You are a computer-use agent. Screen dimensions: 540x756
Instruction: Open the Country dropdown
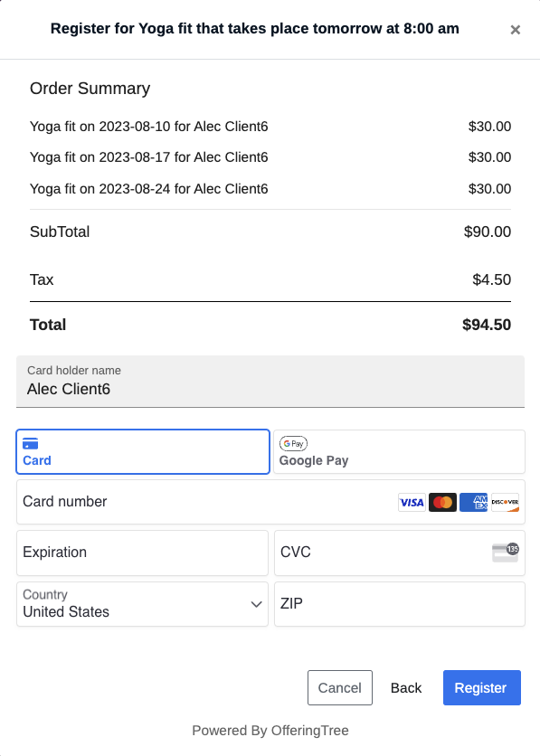tap(142, 604)
